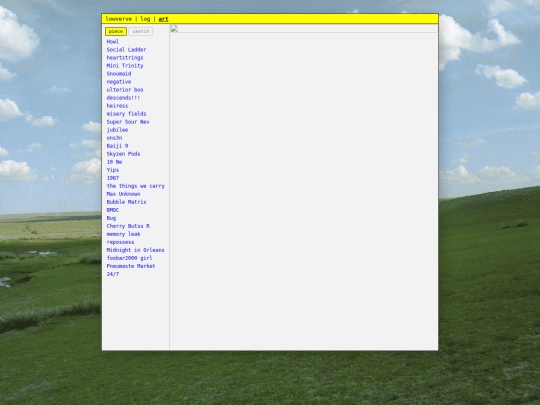Open the Yips piece
This screenshot has height=405, width=540.
coord(113,170)
